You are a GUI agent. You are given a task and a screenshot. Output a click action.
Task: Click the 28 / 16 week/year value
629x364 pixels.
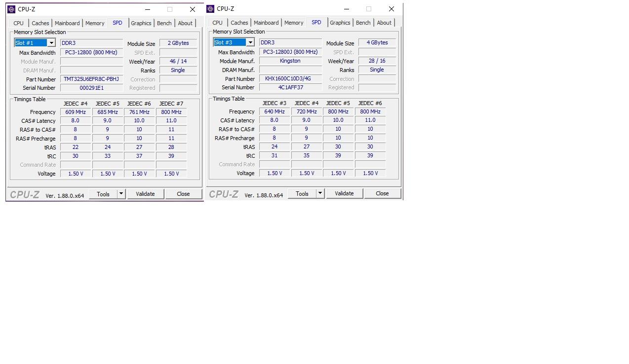377,61
